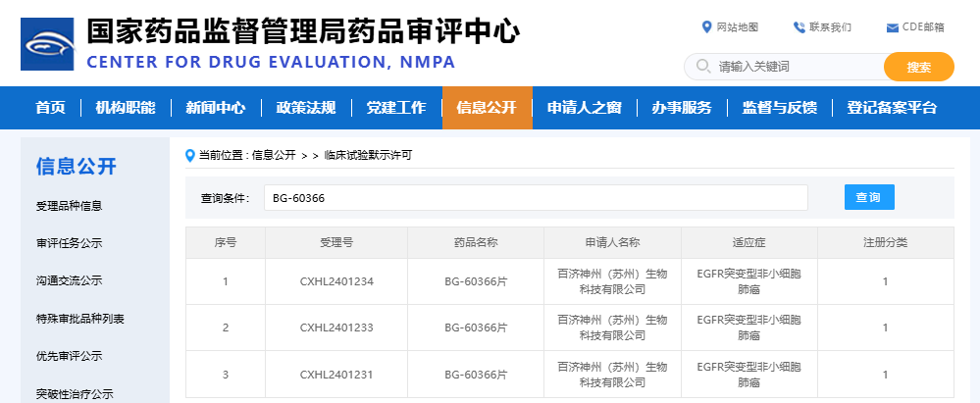Select 受理品种信息 in the sidebar
The width and height of the screenshot is (980, 403).
[70, 206]
